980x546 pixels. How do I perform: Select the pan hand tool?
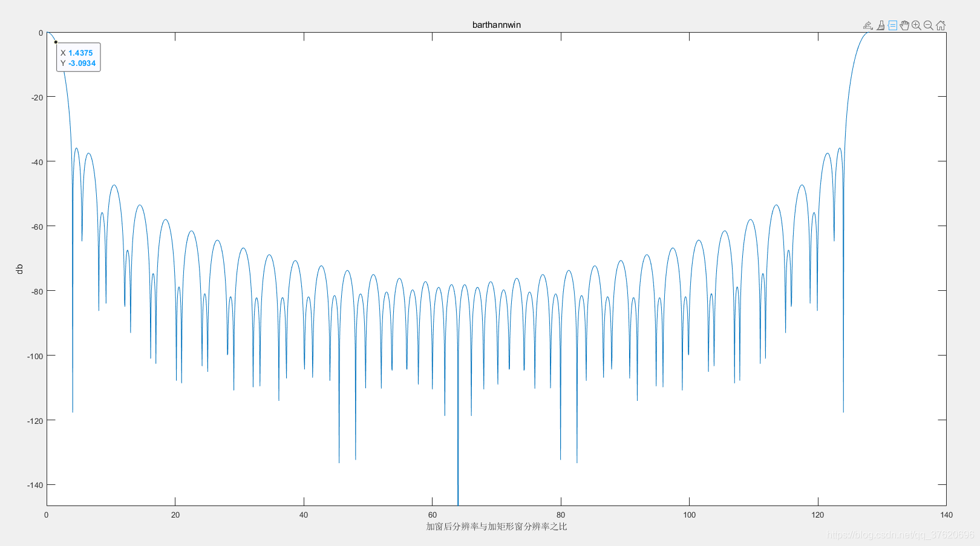pyautogui.click(x=904, y=25)
